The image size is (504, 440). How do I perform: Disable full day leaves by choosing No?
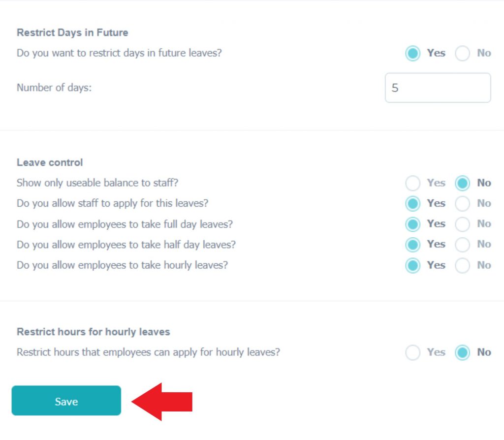click(463, 224)
